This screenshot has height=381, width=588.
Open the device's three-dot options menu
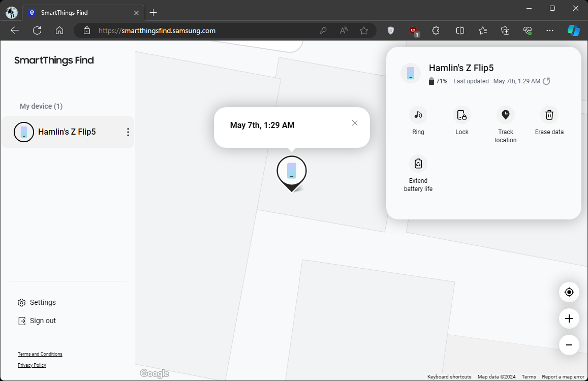pyautogui.click(x=128, y=132)
